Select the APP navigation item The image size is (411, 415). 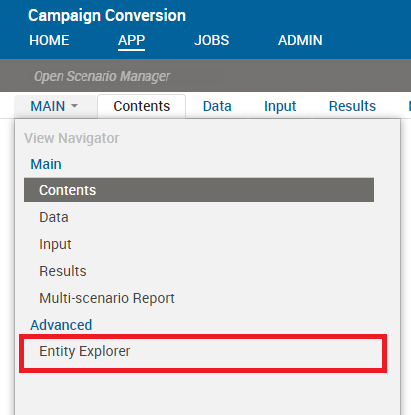pyautogui.click(x=131, y=40)
